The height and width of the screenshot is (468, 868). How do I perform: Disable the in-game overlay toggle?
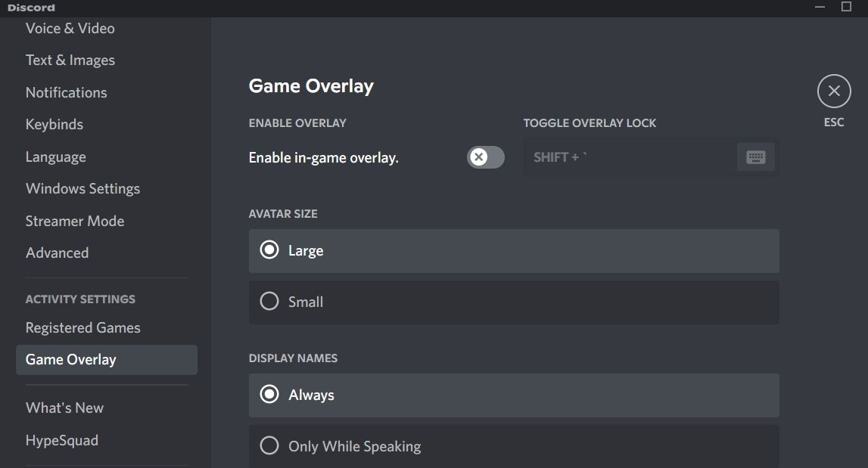[x=484, y=157]
